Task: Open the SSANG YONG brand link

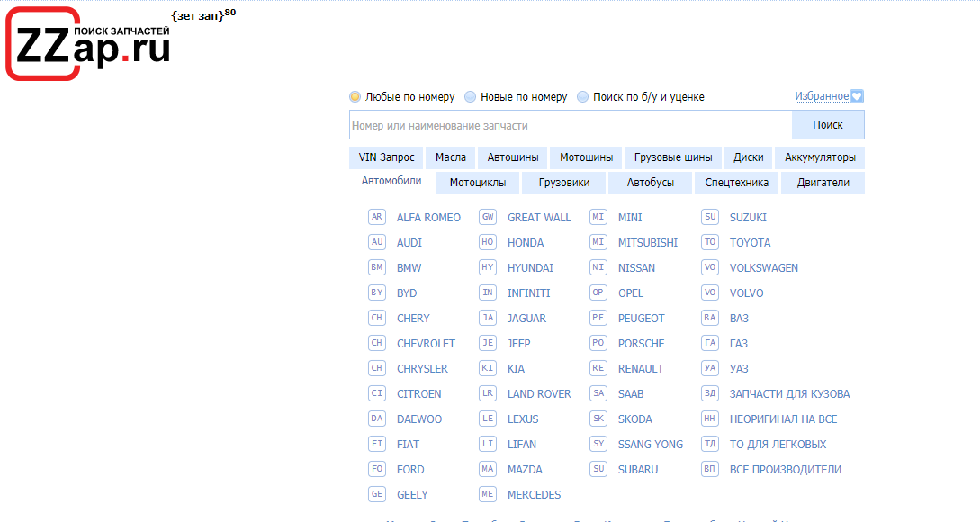Action: (650, 445)
